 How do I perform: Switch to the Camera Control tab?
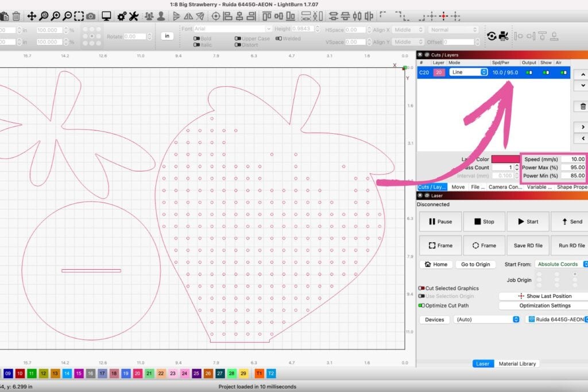tap(505, 187)
